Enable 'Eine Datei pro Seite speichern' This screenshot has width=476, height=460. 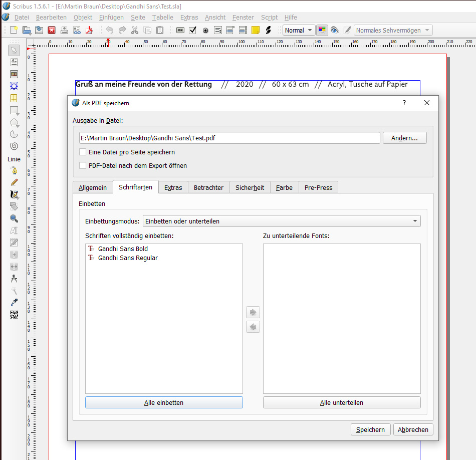(x=83, y=152)
